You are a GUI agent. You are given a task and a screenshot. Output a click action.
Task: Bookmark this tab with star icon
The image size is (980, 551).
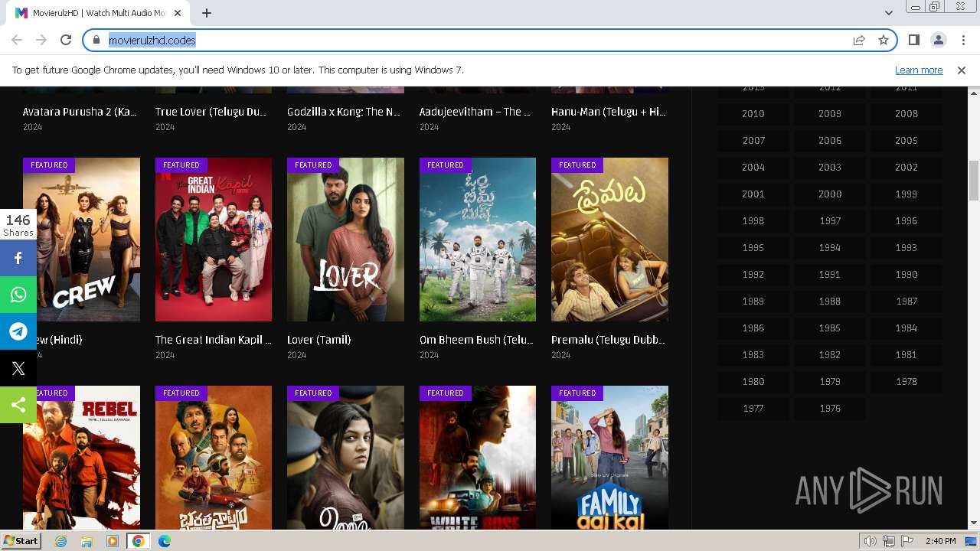click(884, 40)
